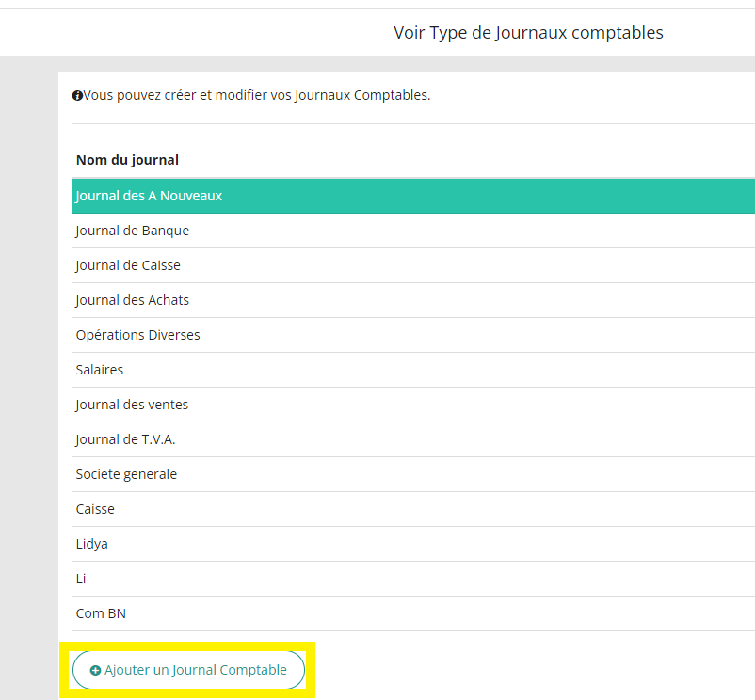Click 'Ajouter un Journal Comptable' button
755x700 pixels.
pyautogui.click(x=188, y=669)
